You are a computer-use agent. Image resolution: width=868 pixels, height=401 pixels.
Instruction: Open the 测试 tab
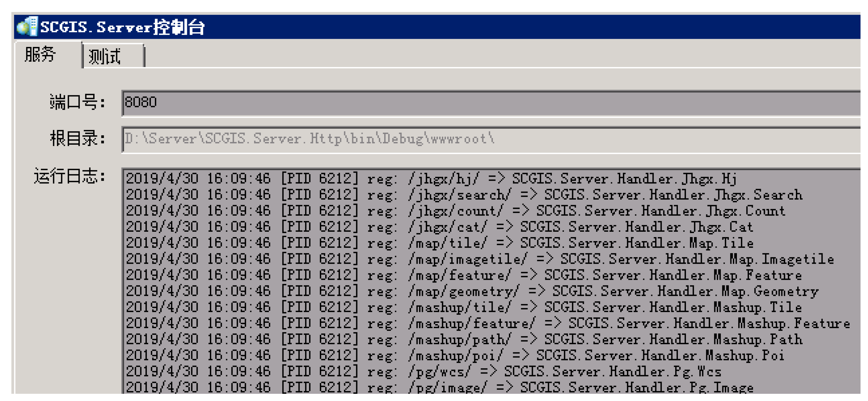(x=105, y=56)
